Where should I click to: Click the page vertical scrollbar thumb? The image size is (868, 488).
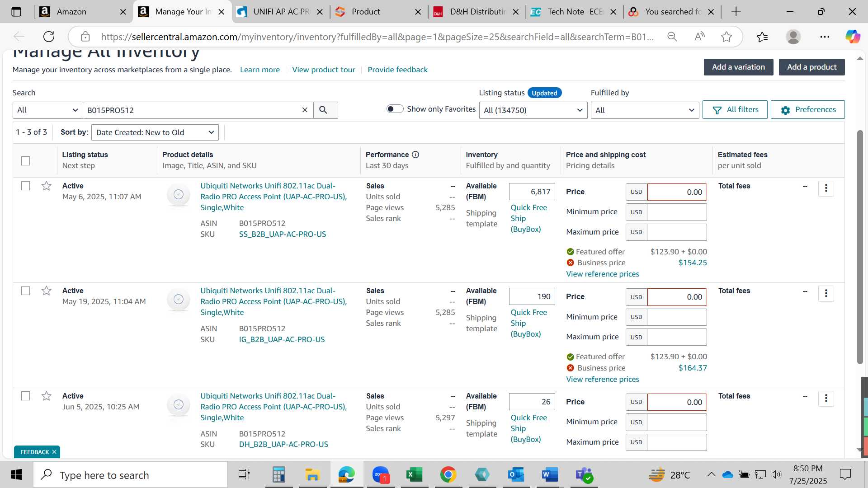coord(860,246)
